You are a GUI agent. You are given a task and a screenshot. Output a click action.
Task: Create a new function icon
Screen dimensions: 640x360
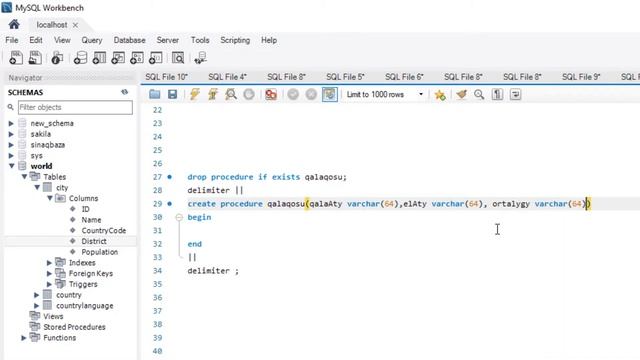pyautogui.click(x=156, y=58)
